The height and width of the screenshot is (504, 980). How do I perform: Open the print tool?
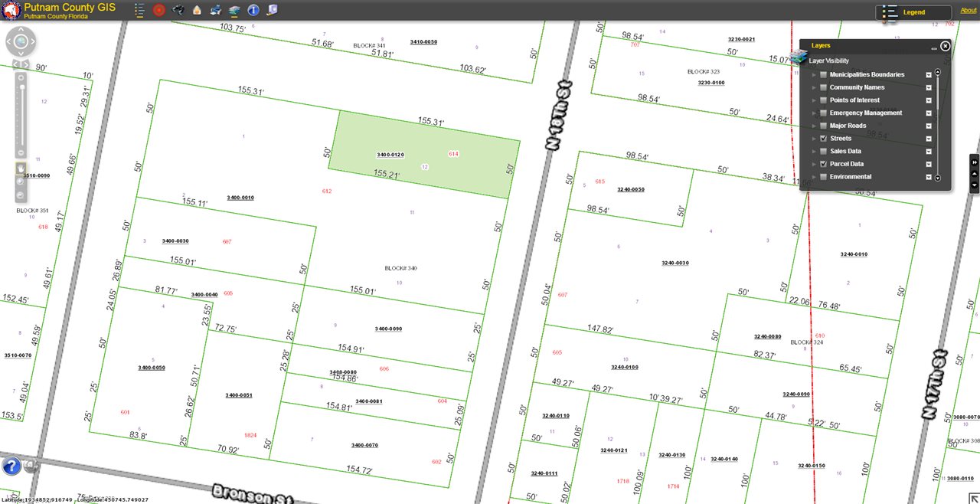coord(215,10)
